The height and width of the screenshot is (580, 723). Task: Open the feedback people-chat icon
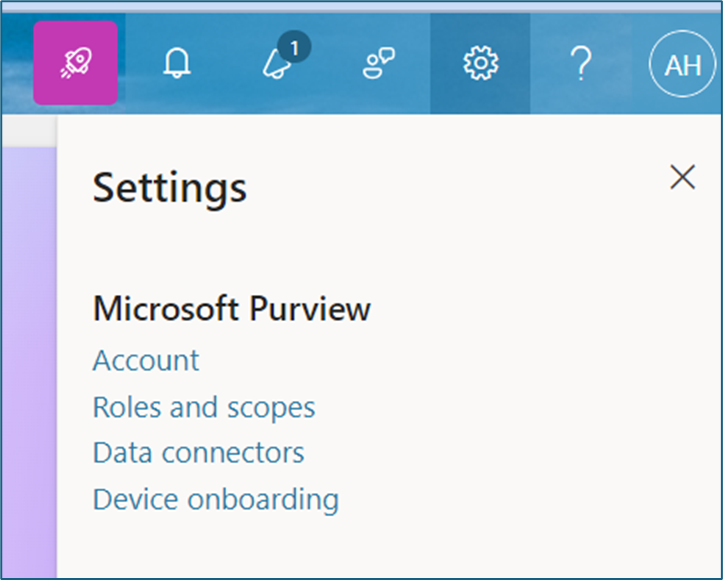[379, 64]
